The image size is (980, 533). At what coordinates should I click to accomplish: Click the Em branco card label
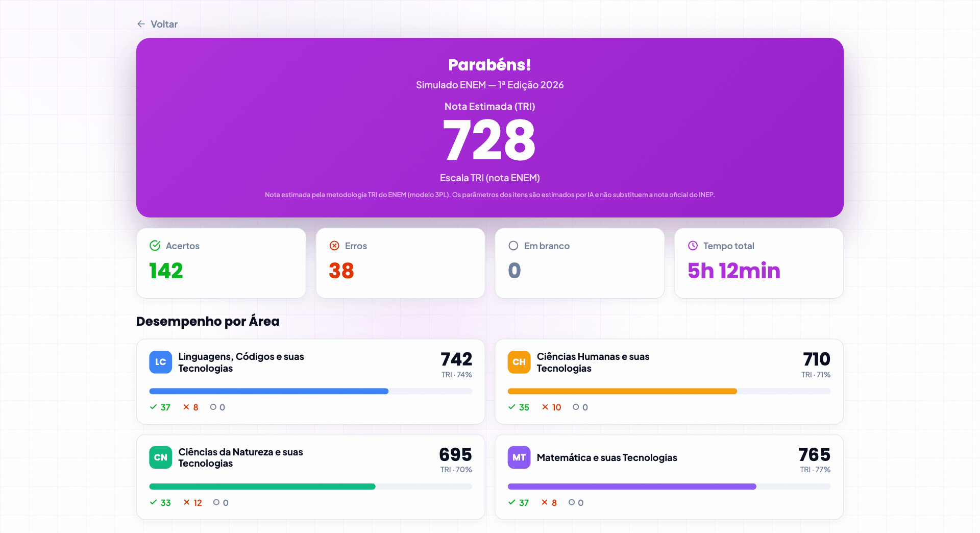click(x=547, y=246)
